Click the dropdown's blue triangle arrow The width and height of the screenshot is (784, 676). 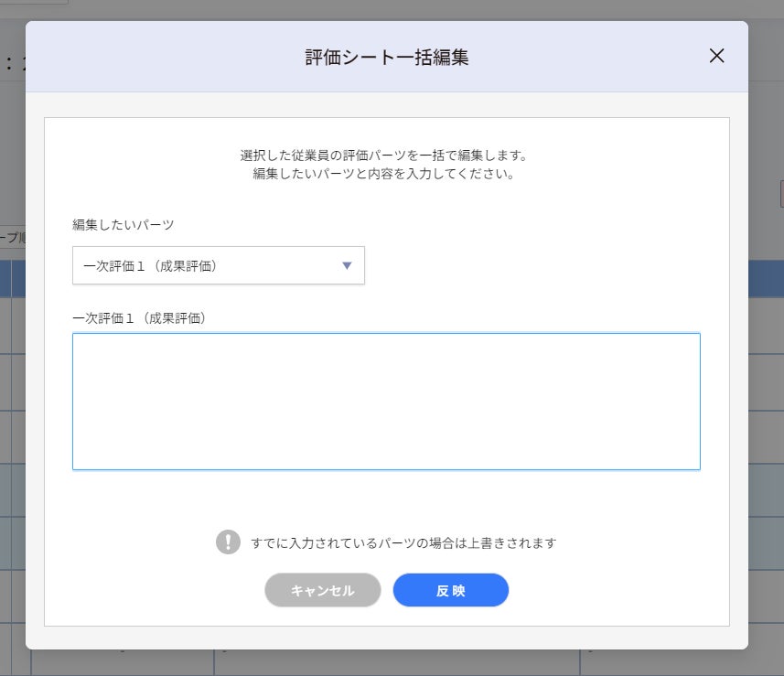pyautogui.click(x=347, y=265)
